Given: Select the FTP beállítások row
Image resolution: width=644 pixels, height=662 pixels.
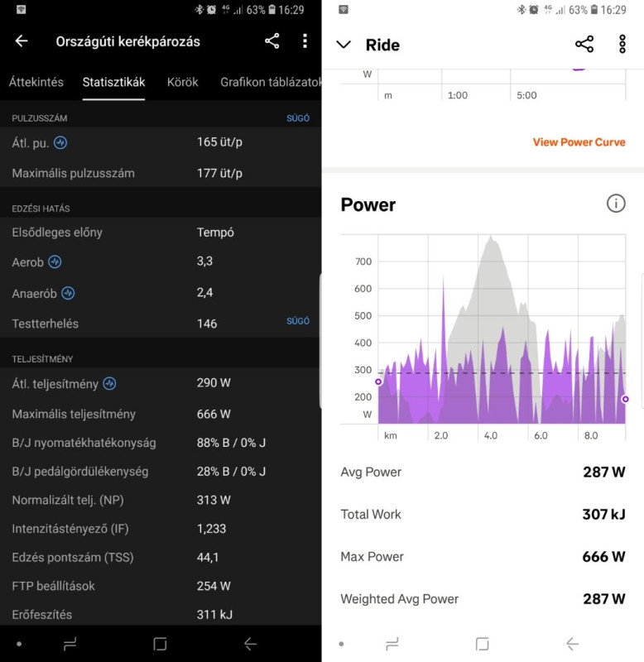Looking at the screenshot, I should (x=161, y=586).
